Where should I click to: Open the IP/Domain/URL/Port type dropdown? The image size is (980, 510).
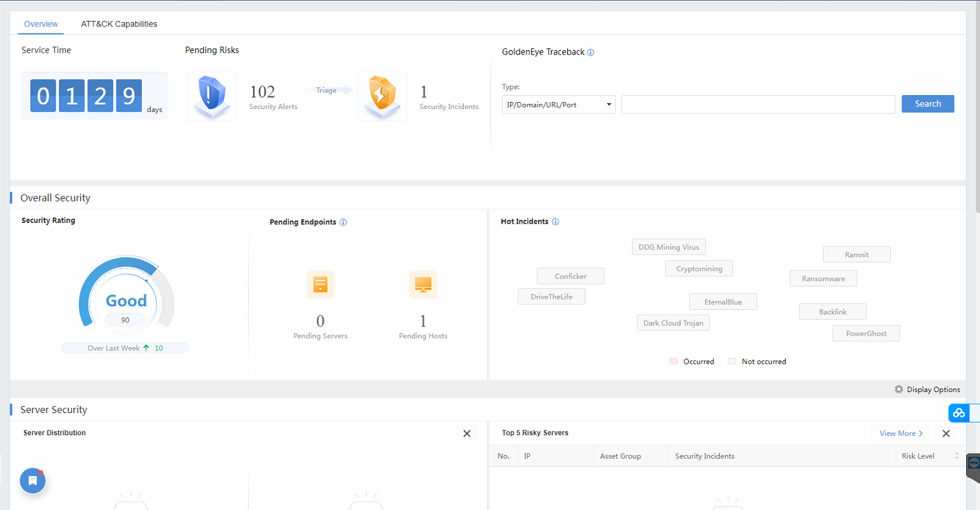click(558, 105)
